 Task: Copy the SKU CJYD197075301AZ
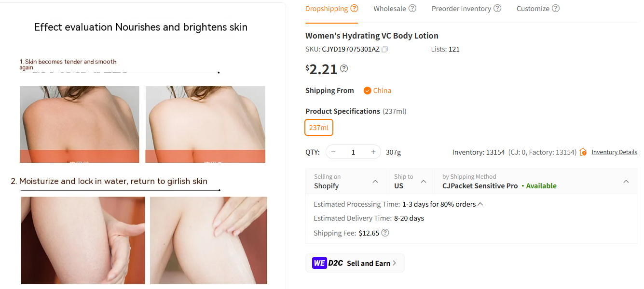[x=384, y=49]
